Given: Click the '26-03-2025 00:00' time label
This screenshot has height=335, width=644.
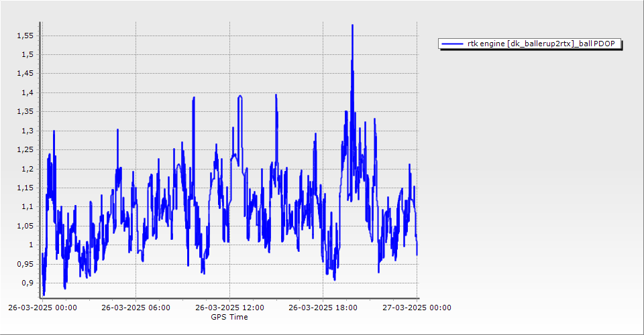Looking at the screenshot, I should [42, 308].
